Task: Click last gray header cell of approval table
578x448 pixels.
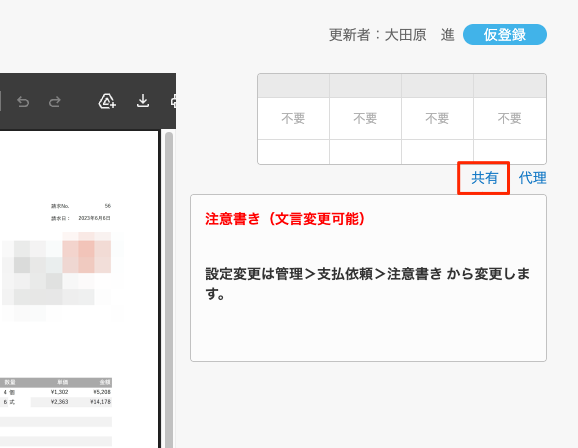Action: [x=509, y=86]
